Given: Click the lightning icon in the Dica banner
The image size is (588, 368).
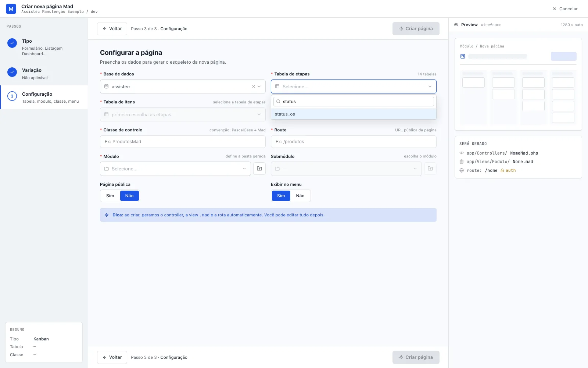Looking at the screenshot, I should [x=107, y=215].
